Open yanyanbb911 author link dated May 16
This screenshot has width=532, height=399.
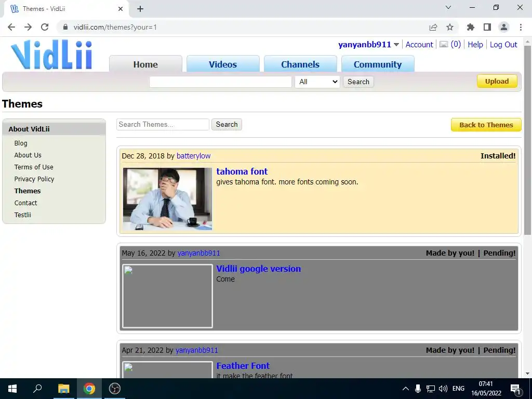pyautogui.click(x=198, y=253)
